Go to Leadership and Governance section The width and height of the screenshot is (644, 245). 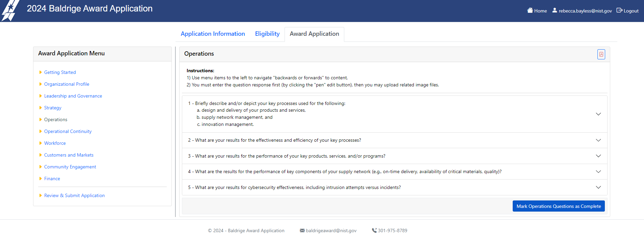coord(73,96)
